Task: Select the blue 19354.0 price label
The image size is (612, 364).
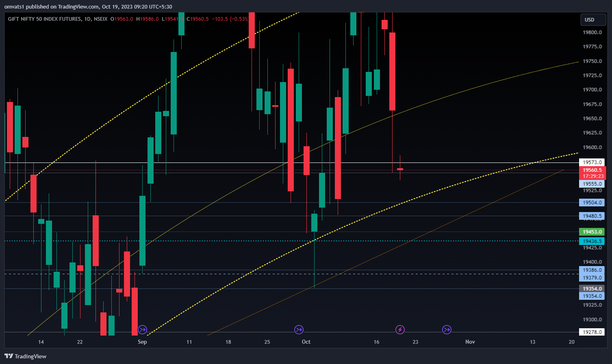Action: (592, 296)
